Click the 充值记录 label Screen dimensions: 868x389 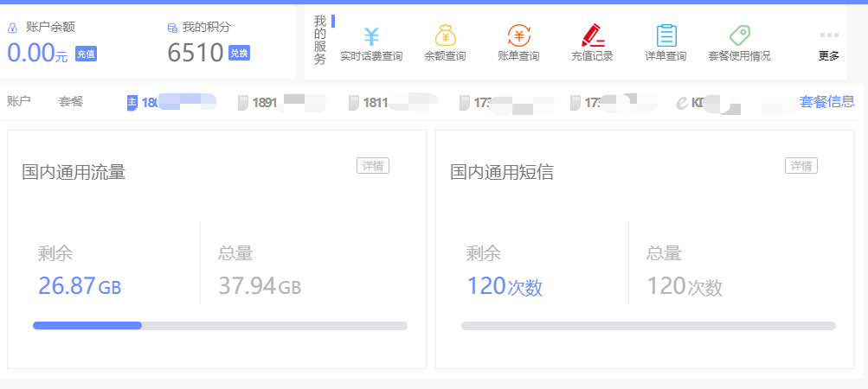[x=592, y=56]
